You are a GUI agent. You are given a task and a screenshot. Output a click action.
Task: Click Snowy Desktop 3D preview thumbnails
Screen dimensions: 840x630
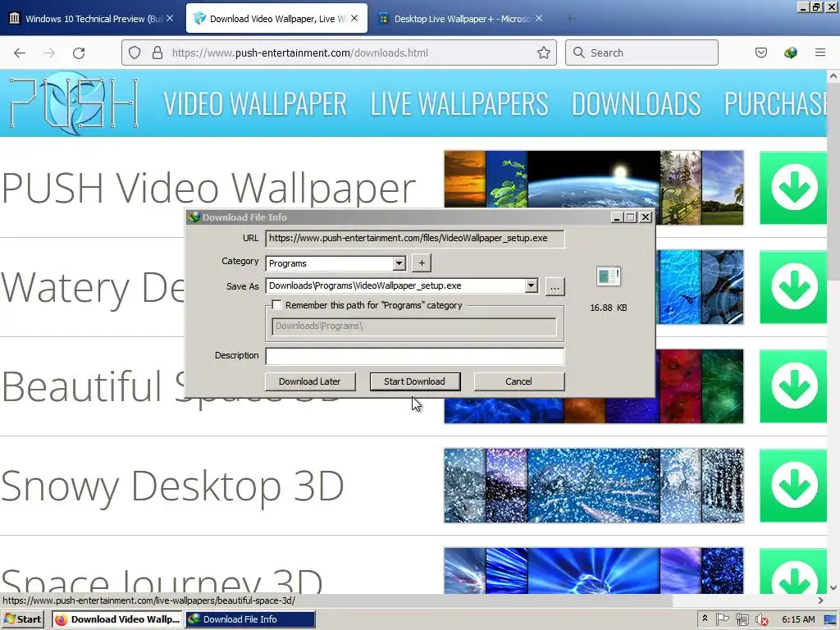(594, 486)
